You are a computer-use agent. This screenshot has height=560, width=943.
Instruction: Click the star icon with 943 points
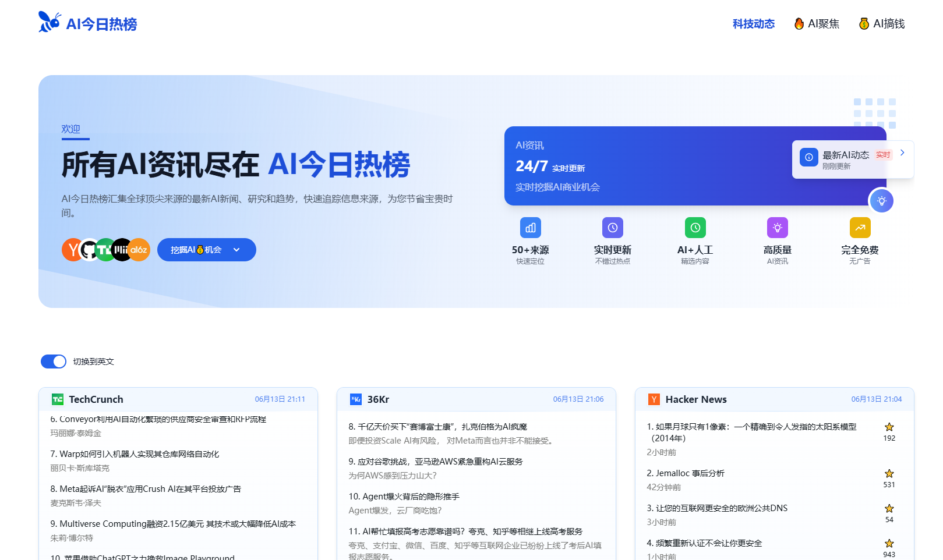889,543
